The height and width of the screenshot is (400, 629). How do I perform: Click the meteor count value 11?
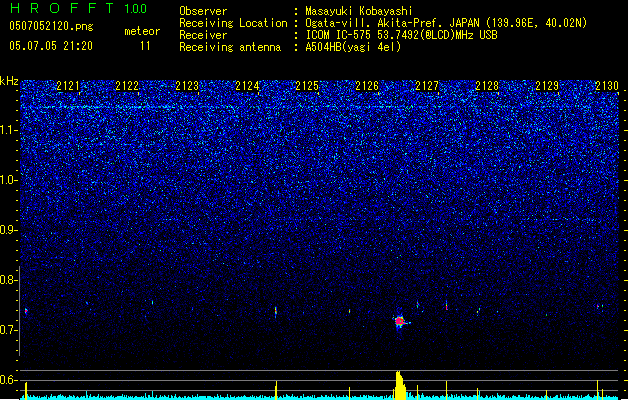coord(145,46)
